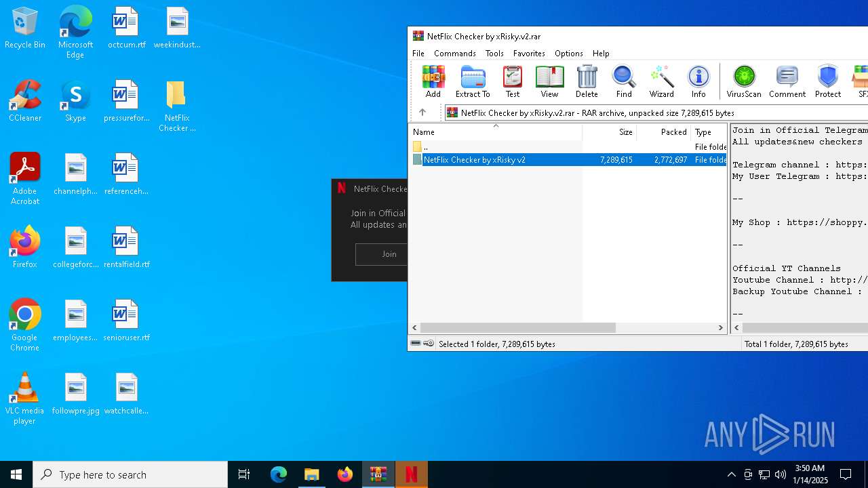The width and height of the screenshot is (868, 488).
Task: Select the VLC media player shortcut
Action: pos(25,399)
